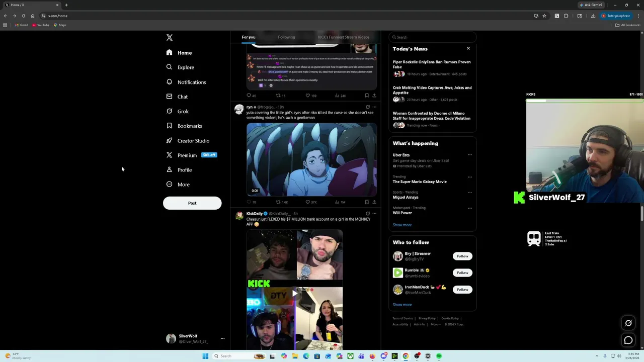Open Duomo di Milano news story
The image size is (644, 362).
[432, 116]
